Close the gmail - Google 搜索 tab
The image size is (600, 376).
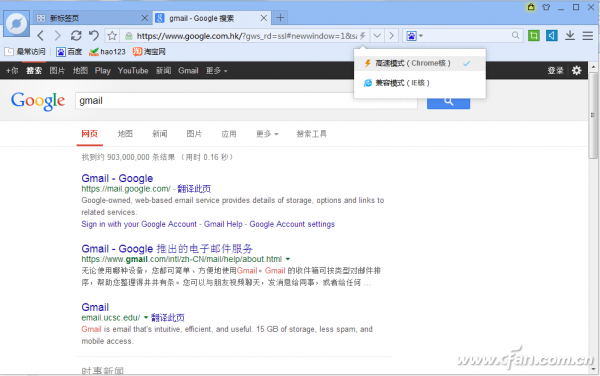264,18
